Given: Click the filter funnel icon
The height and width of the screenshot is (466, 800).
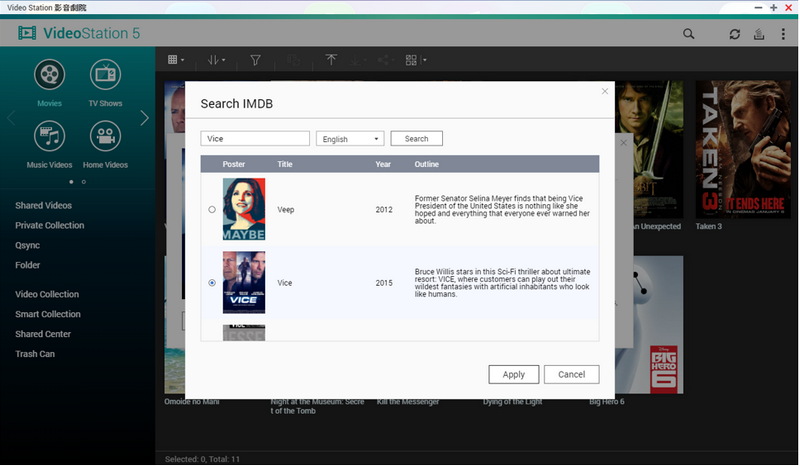Looking at the screenshot, I should pos(255,60).
